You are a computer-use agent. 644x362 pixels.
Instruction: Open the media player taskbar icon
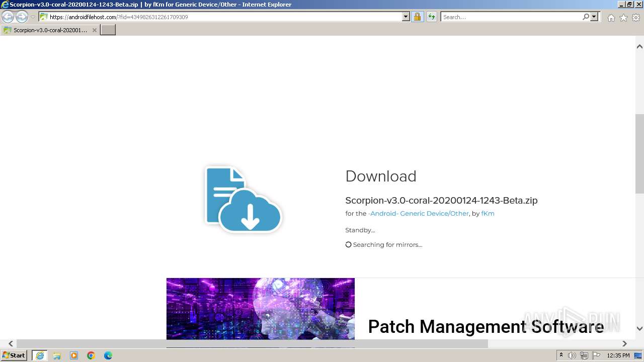[74, 355]
